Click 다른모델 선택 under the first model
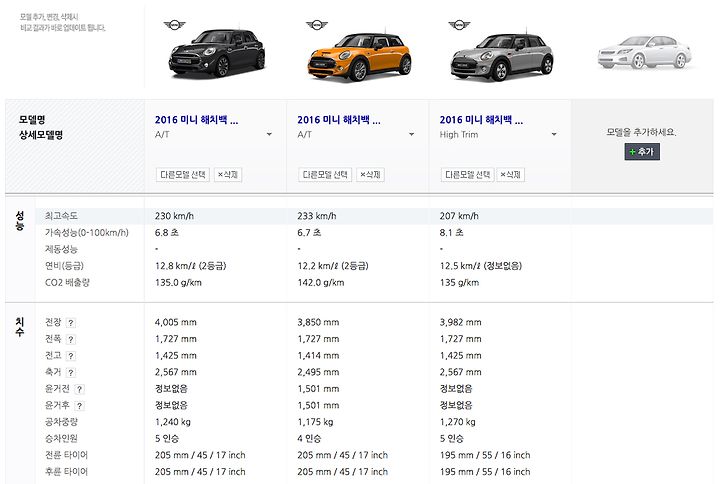 pos(183,174)
